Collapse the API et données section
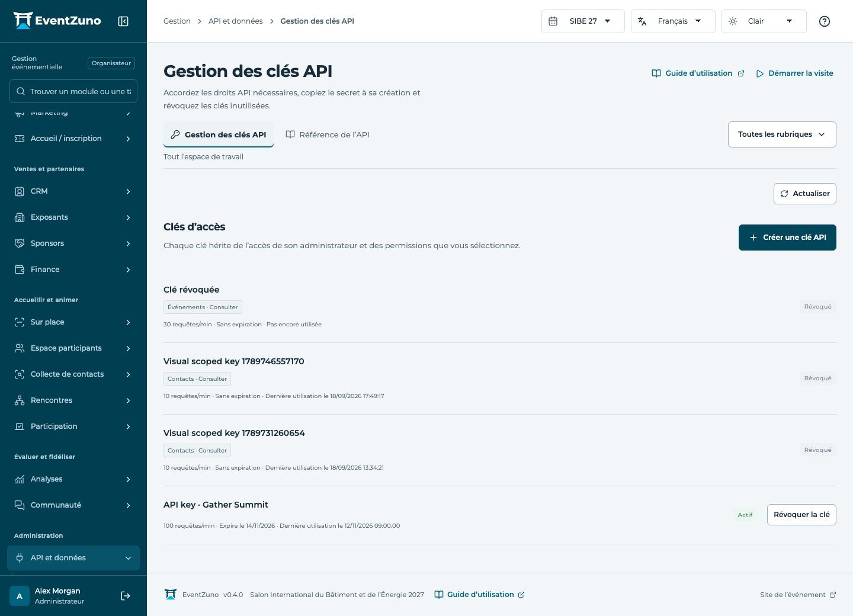The height and width of the screenshot is (616, 853). coord(128,558)
